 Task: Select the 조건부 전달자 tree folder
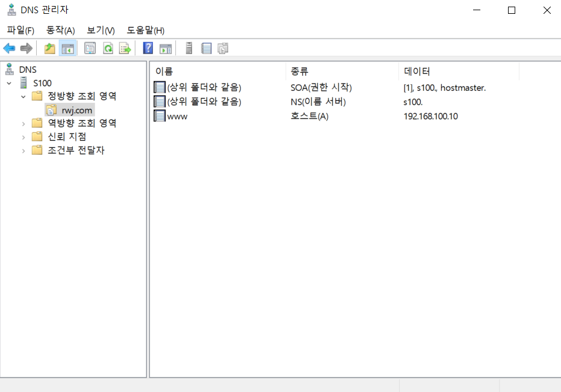point(76,150)
